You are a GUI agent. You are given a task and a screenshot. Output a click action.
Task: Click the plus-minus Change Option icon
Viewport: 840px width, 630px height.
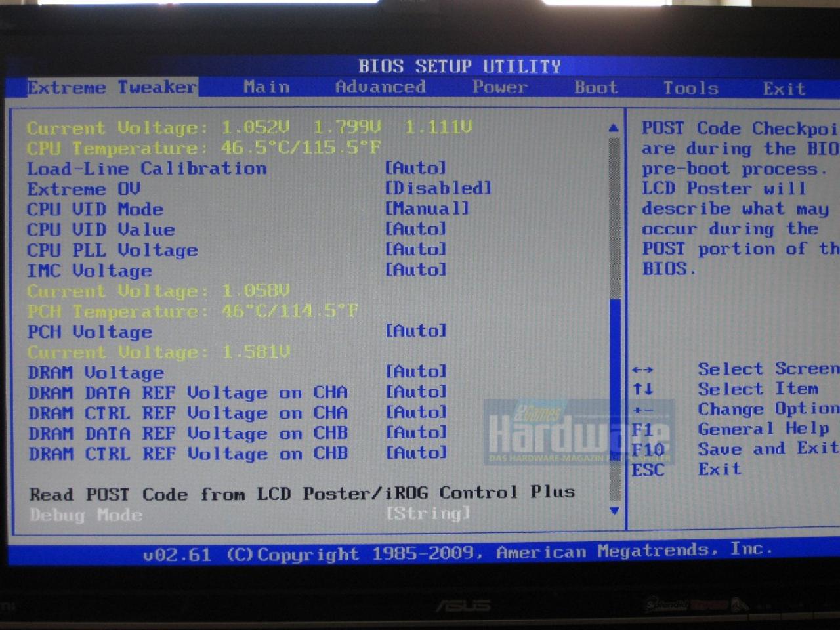(x=642, y=411)
